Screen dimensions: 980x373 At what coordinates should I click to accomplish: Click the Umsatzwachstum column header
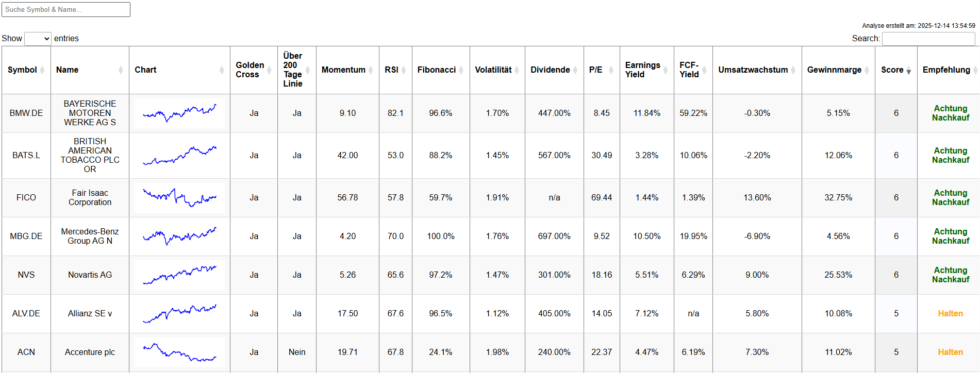[753, 70]
